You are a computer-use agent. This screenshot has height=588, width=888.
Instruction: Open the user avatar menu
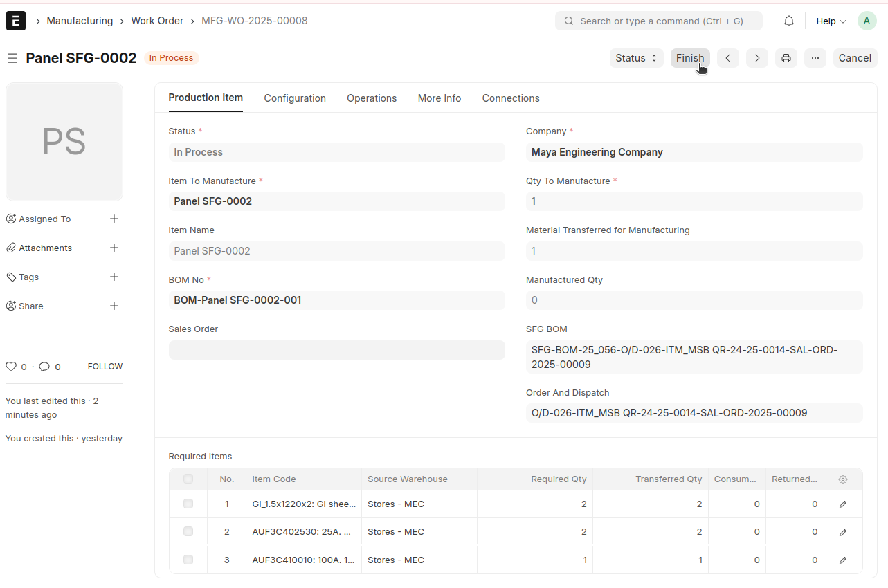[867, 21]
